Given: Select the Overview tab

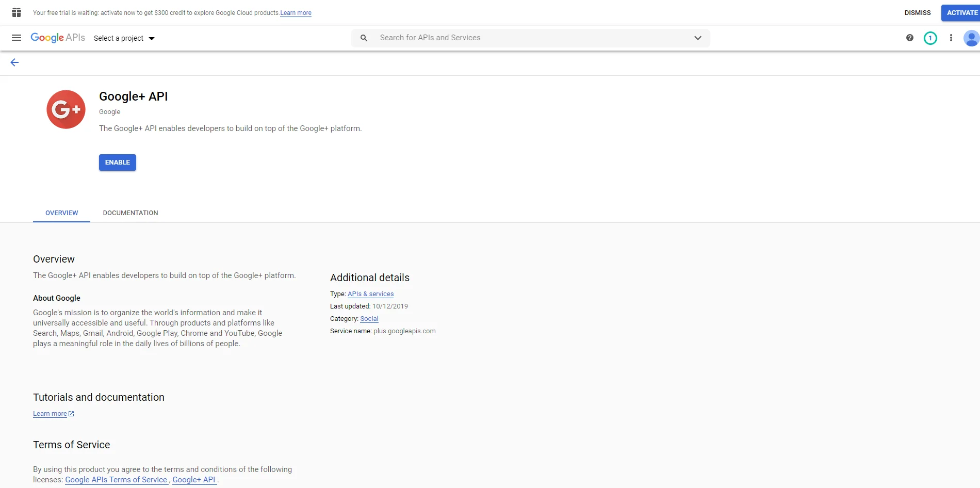Looking at the screenshot, I should coord(62,213).
